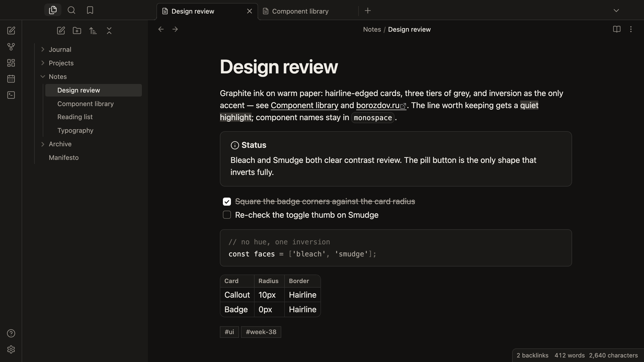Create a new note from the ribbon
The image size is (644, 362).
coord(11,31)
